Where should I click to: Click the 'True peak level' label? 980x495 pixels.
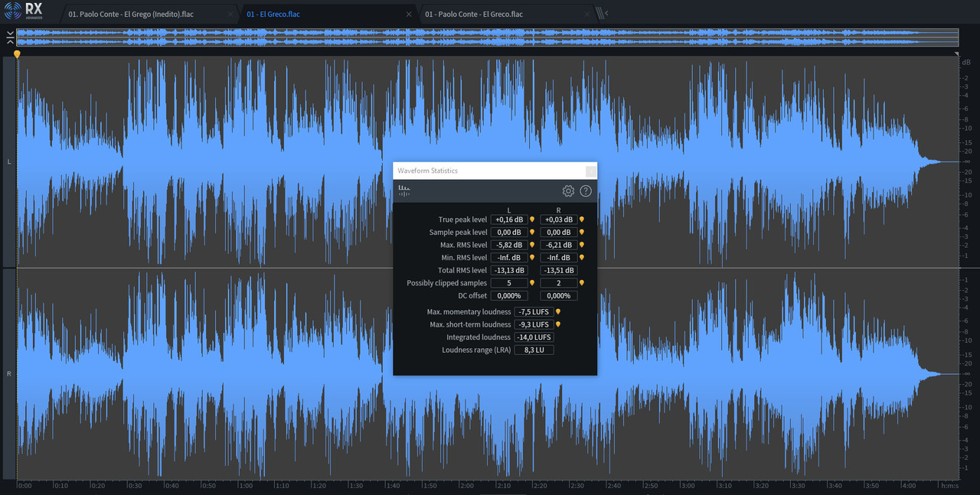point(462,220)
